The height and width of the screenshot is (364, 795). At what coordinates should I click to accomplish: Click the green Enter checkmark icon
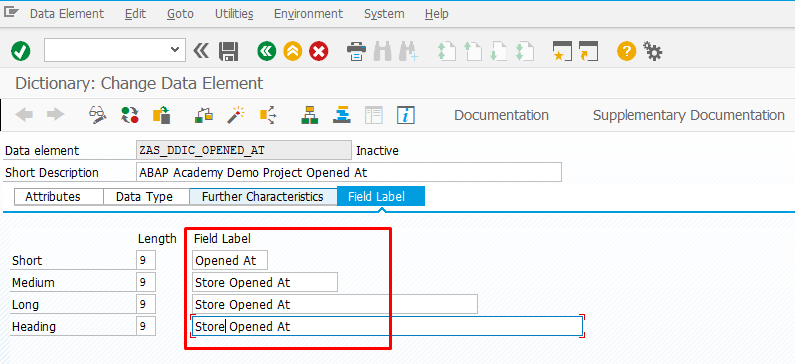pyautogui.click(x=21, y=51)
